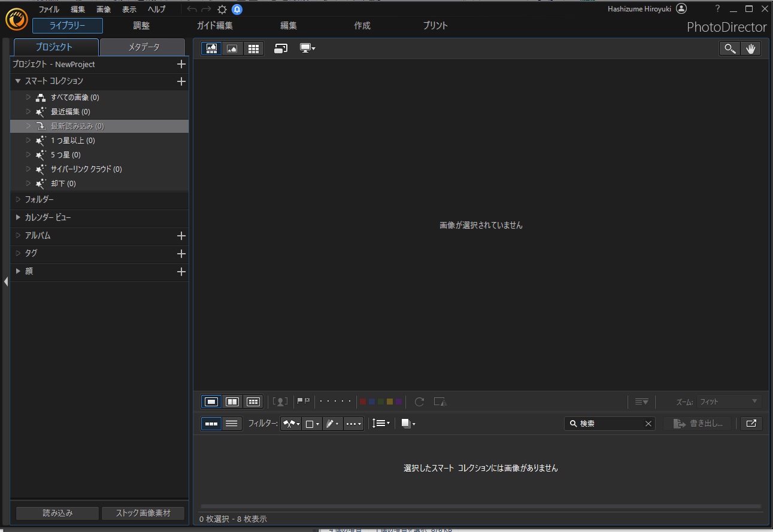Click the user account avatar icon

click(x=681, y=9)
